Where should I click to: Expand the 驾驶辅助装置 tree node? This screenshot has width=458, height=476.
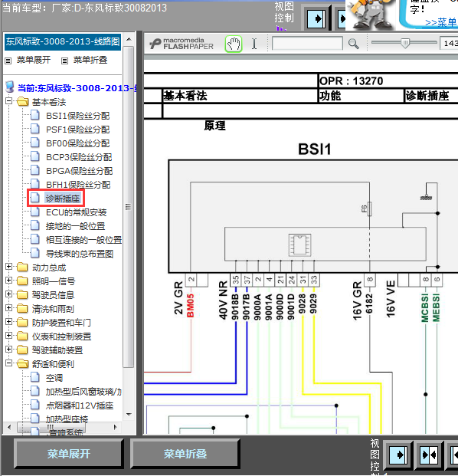[8, 349]
